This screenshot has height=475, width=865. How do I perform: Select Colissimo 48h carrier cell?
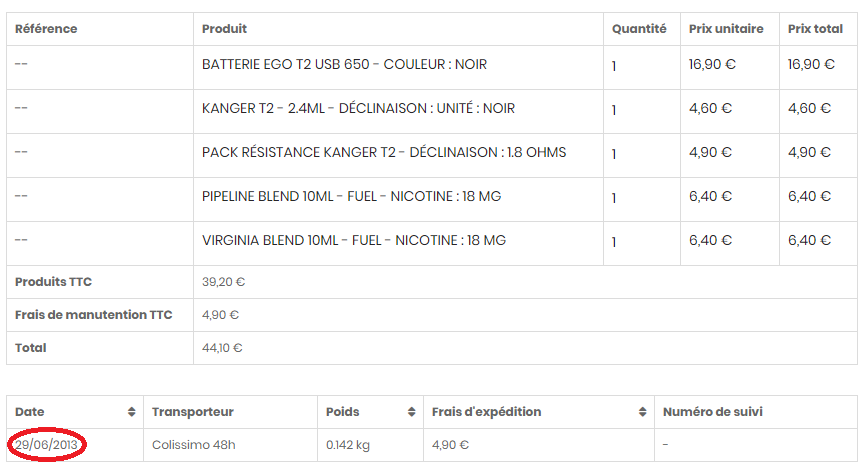click(194, 445)
